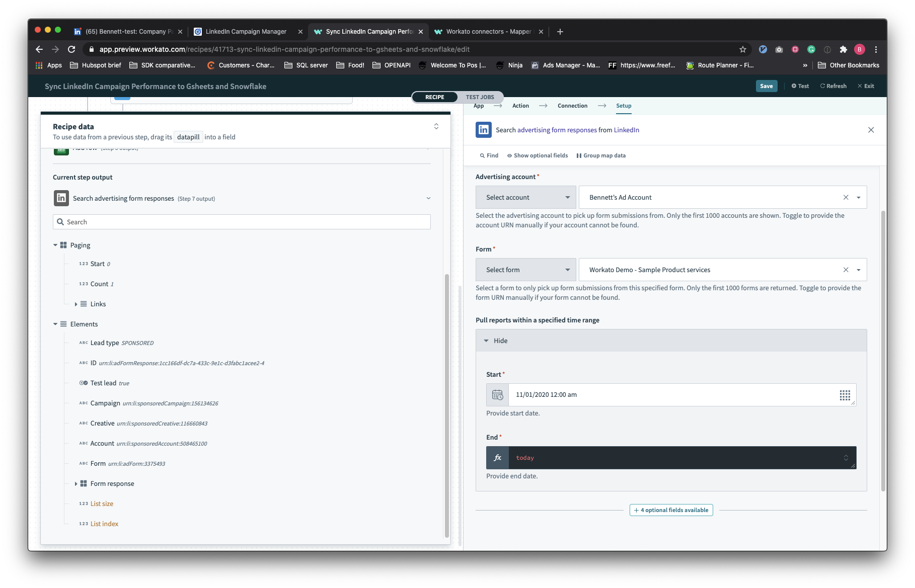Select the List size datapill
The image size is (915, 588).
[x=102, y=503]
